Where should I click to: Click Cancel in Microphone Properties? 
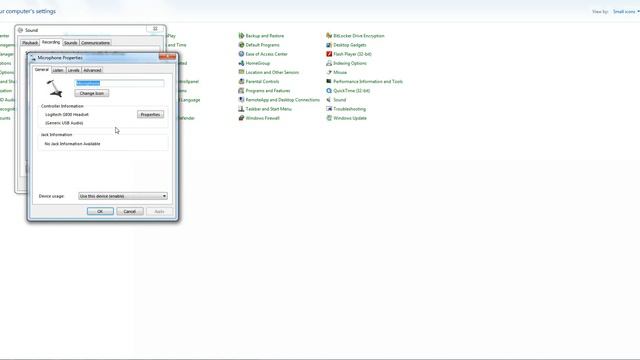pyautogui.click(x=130, y=211)
